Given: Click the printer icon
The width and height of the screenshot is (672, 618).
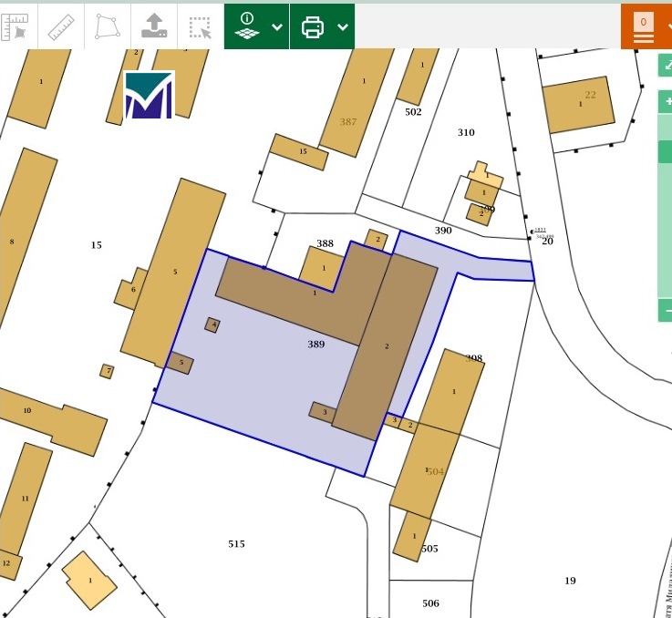Looking at the screenshot, I should click(x=313, y=26).
